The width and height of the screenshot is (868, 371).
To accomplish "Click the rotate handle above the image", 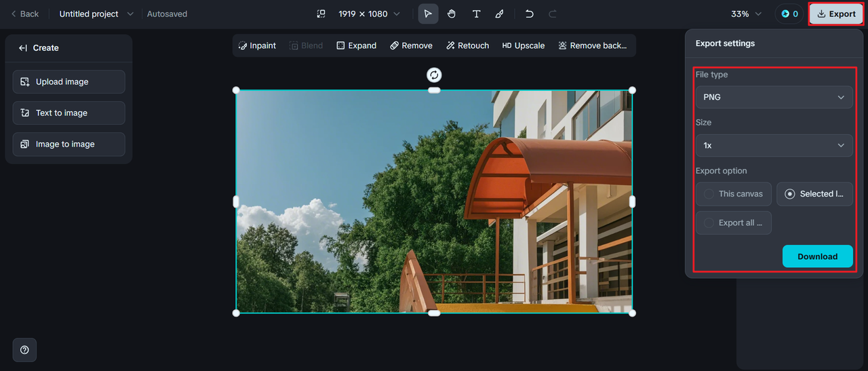I will [x=434, y=75].
